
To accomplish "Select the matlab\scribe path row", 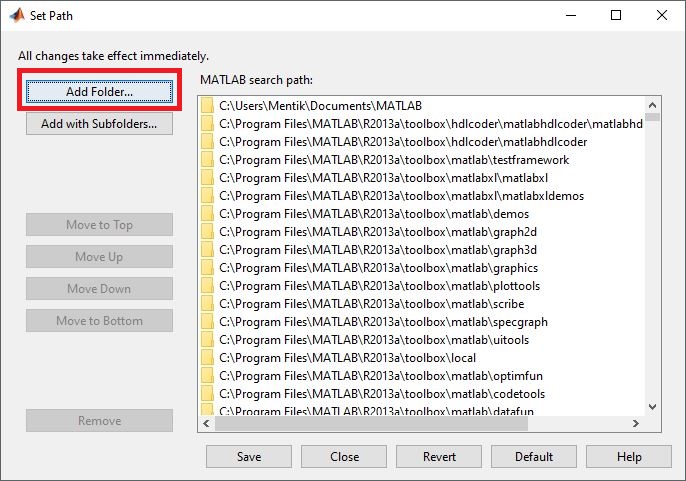I will [422, 304].
